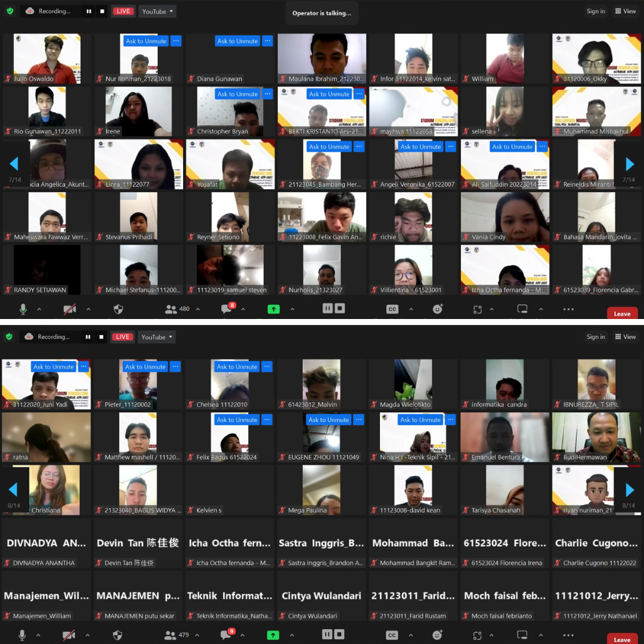
Task: Open more options on Chelsea 11122010's tile
Action: (267, 367)
